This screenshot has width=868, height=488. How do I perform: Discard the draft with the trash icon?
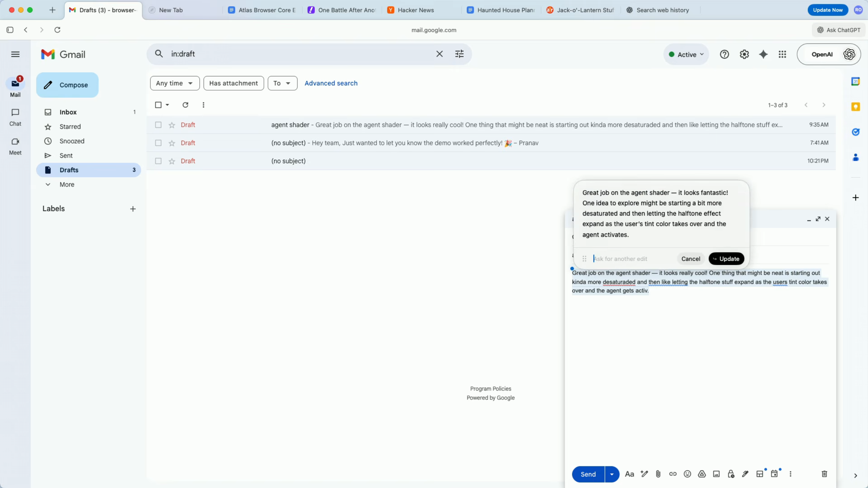824,474
